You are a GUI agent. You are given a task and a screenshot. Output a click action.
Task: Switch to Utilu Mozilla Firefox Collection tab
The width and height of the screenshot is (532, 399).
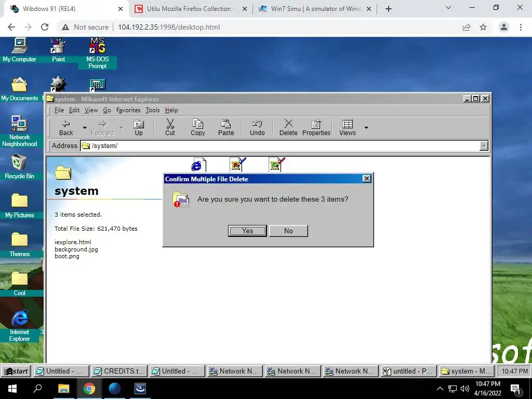pos(191,9)
